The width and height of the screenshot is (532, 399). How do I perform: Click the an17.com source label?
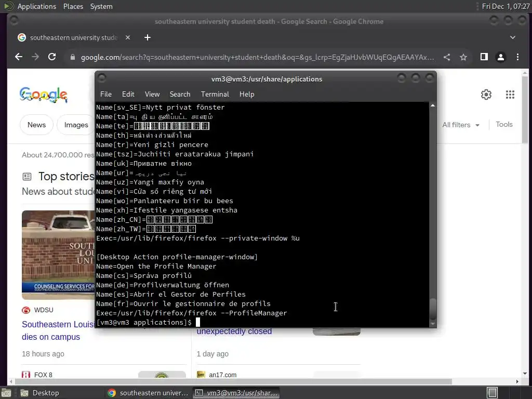click(x=222, y=375)
